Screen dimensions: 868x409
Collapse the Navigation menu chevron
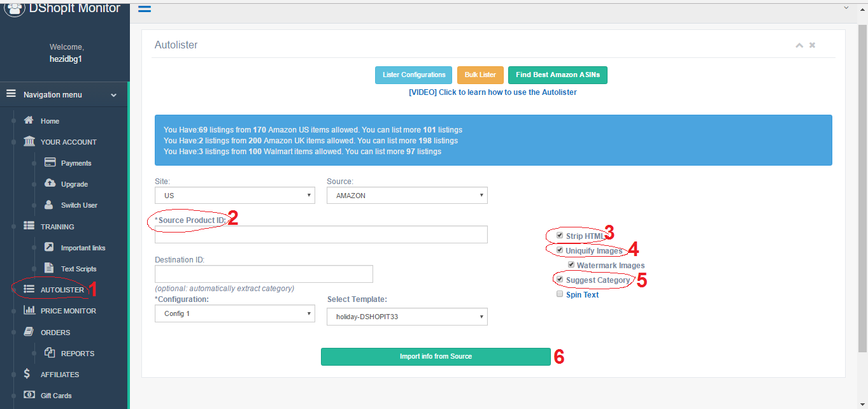coord(113,95)
